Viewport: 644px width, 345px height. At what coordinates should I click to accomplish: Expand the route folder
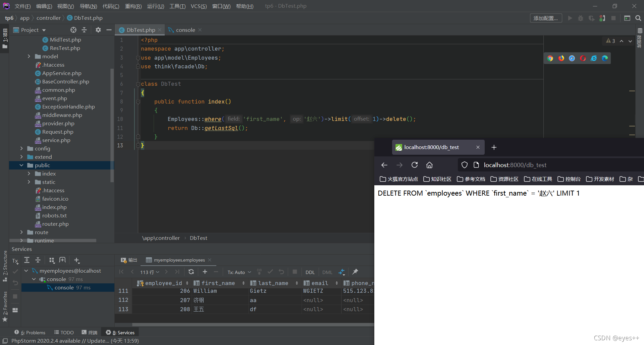click(x=21, y=232)
